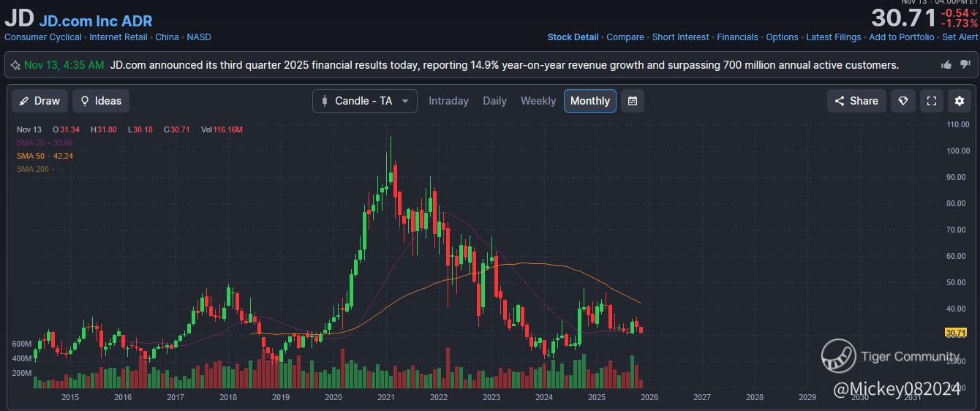Open the Latest Filings link
This screenshot has width=980, height=411.
[x=834, y=37]
